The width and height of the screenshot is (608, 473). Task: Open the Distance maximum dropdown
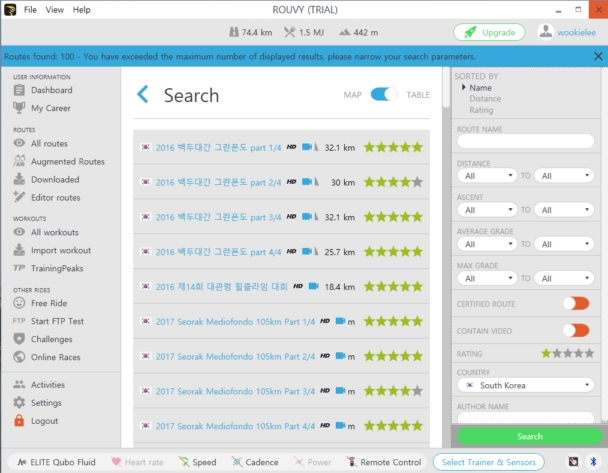click(564, 176)
